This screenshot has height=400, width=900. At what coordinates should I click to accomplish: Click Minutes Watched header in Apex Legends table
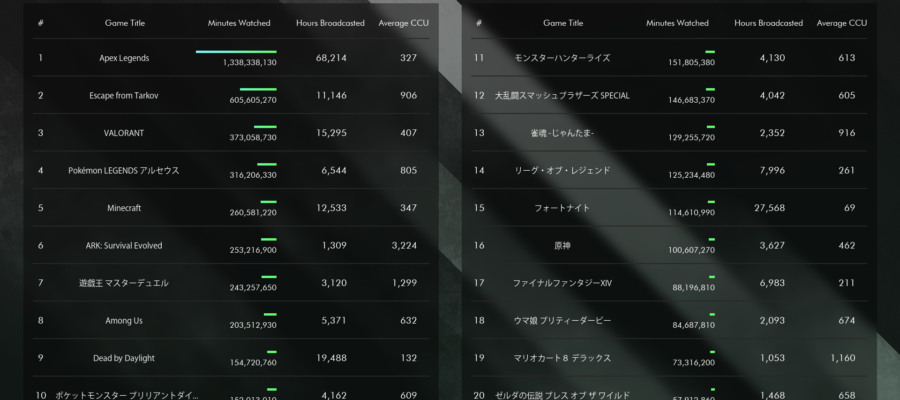[239, 24]
